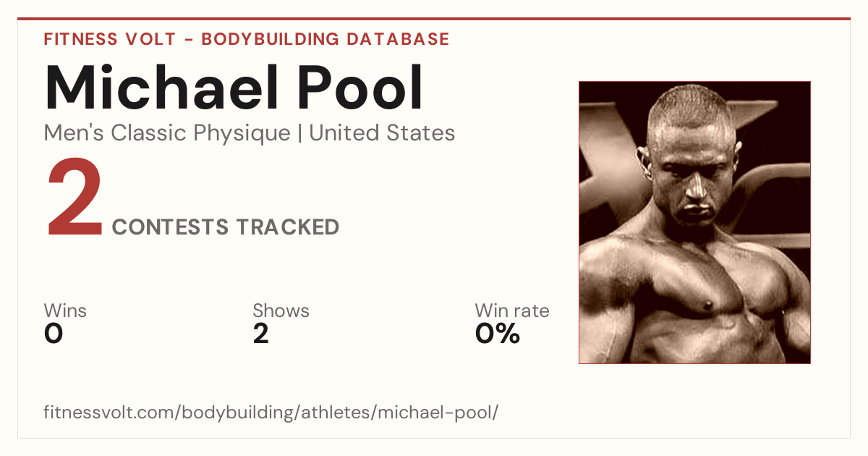868x456 pixels.
Task: Click the BODYBUILDING DATABASE header text
Action: pos(325,39)
